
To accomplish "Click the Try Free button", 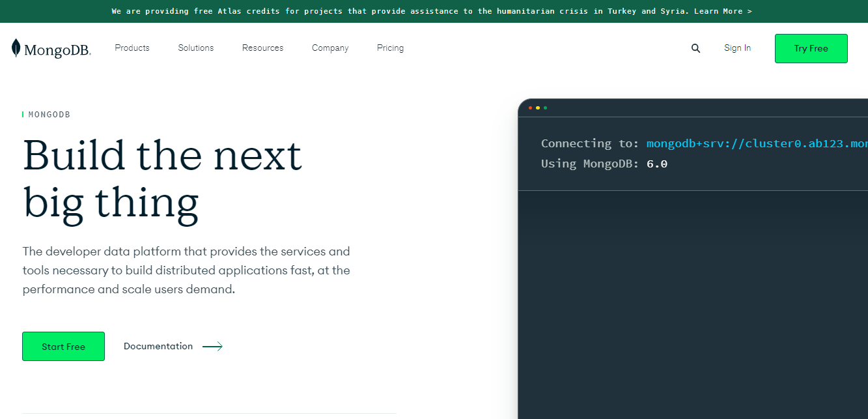I will 811,48.
